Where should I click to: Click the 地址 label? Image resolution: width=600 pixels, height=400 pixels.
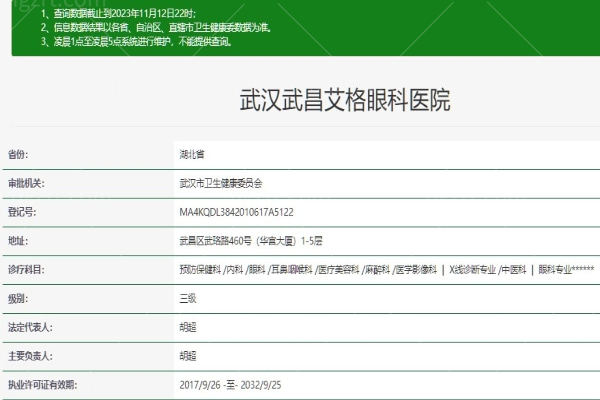point(18,241)
